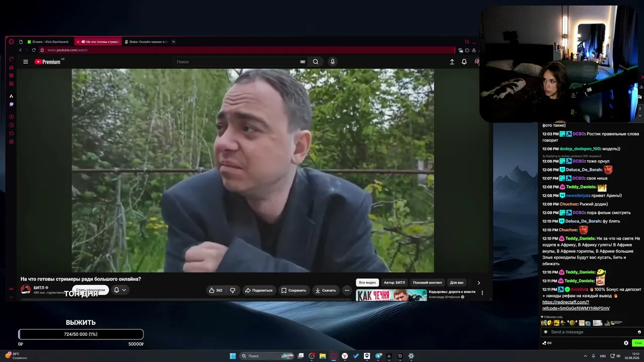The width and height of the screenshot is (644, 362).
Task: Show more filter chips with right arrow
Action: (x=478, y=283)
